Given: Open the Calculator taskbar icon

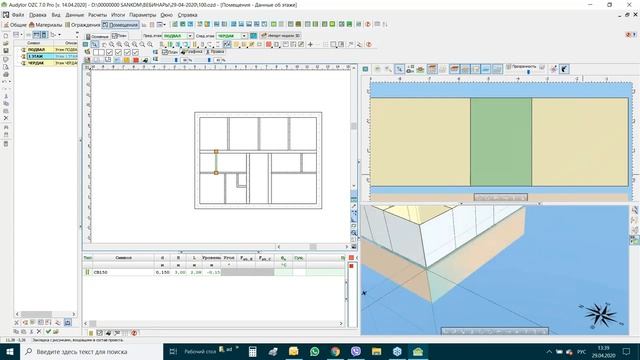Looking at the screenshot, I should tap(253, 351).
